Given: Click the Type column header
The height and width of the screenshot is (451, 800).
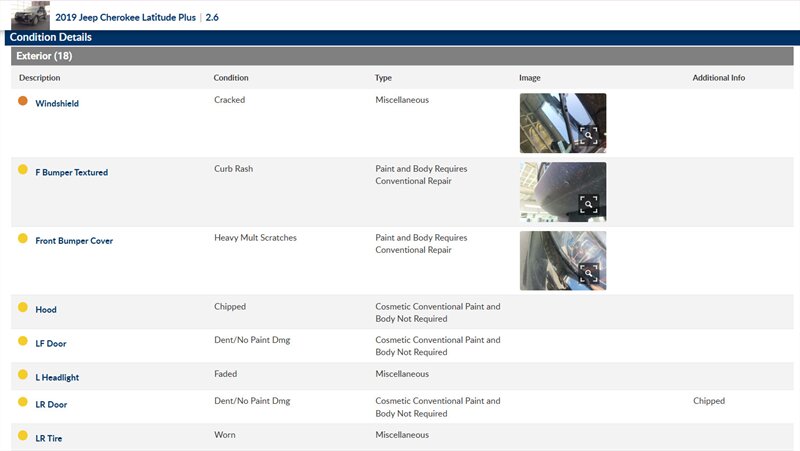Looking at the screenshot, I should [383, 78].
